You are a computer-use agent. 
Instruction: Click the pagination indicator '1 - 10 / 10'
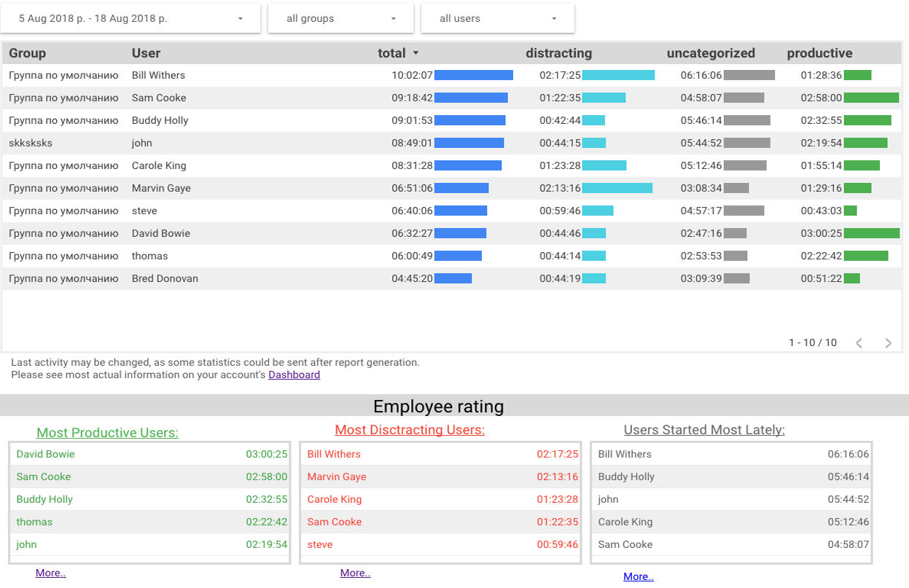812,342
